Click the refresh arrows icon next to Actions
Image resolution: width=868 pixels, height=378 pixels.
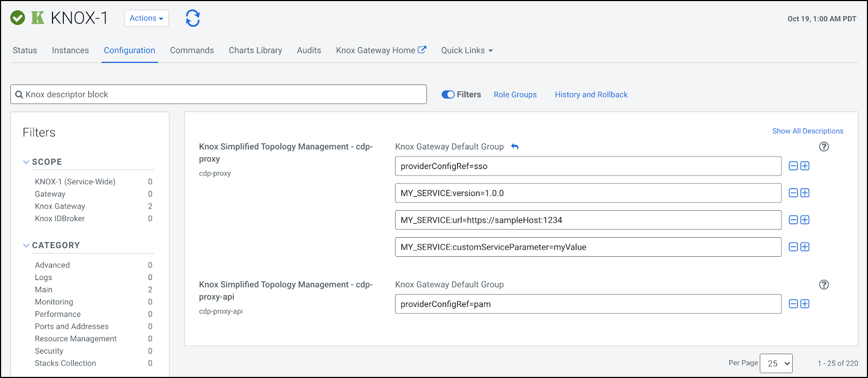(193, 18)
